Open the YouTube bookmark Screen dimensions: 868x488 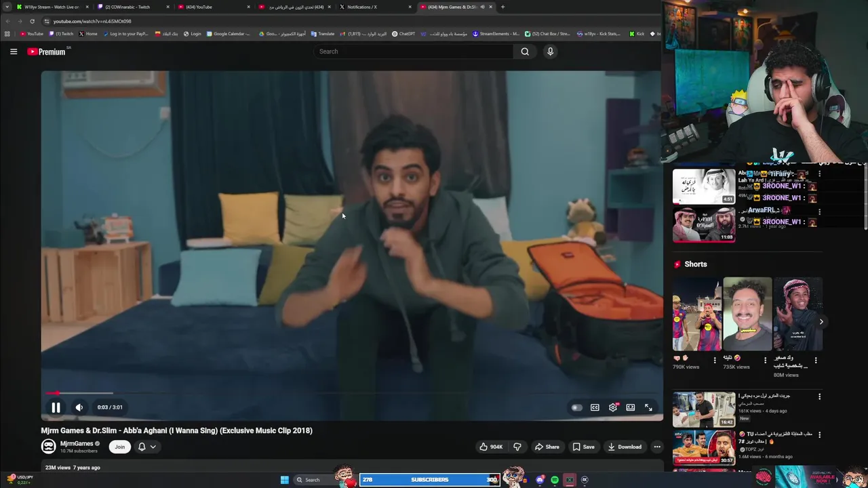[32, 34]
